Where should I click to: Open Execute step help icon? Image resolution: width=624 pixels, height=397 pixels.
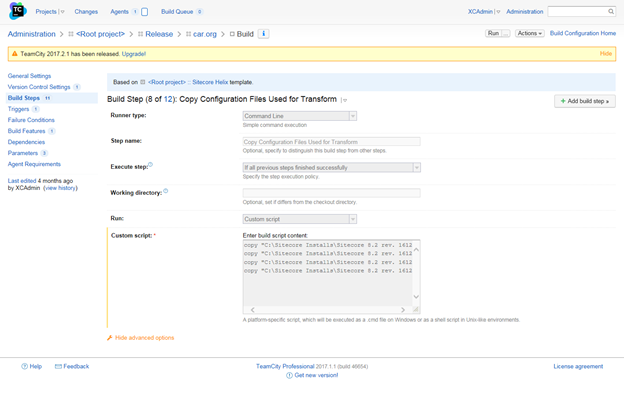click(150, 165)
